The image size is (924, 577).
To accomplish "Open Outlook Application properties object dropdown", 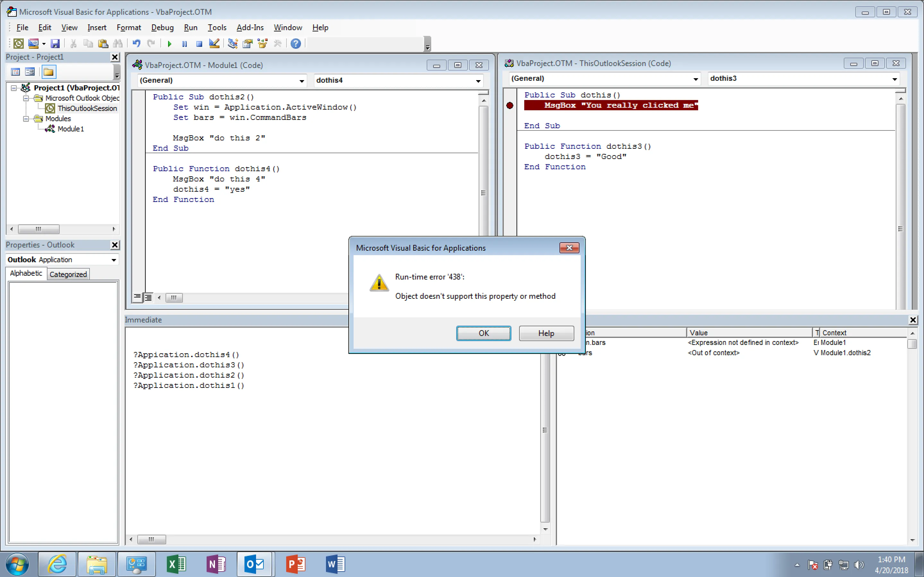I will coord(114,260).
